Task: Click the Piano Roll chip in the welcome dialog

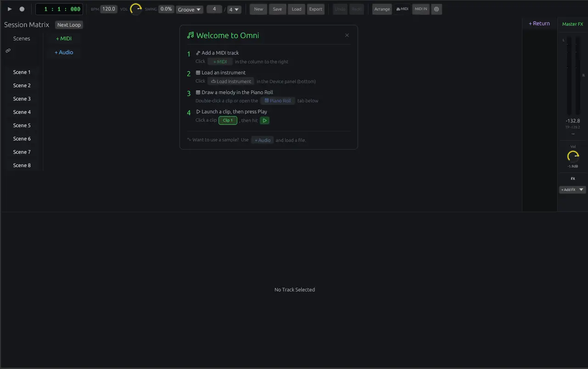Action: (x=278, y=101)
